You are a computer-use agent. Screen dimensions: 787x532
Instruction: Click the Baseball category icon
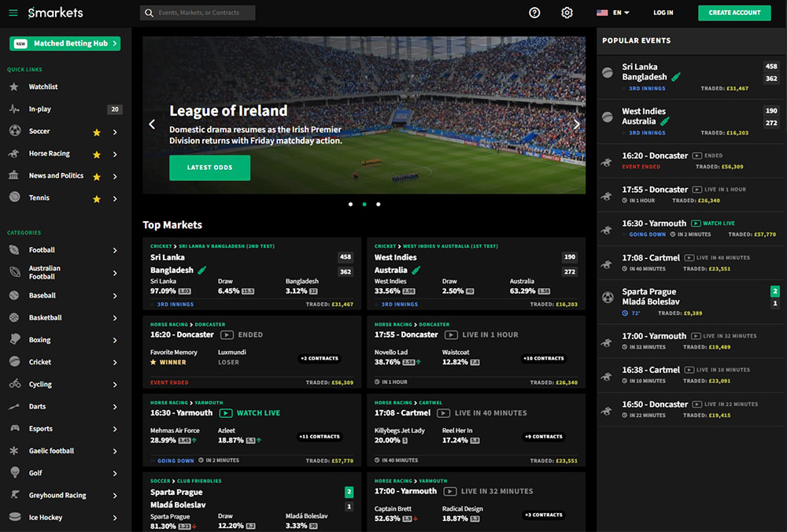[x=14, y=295]
